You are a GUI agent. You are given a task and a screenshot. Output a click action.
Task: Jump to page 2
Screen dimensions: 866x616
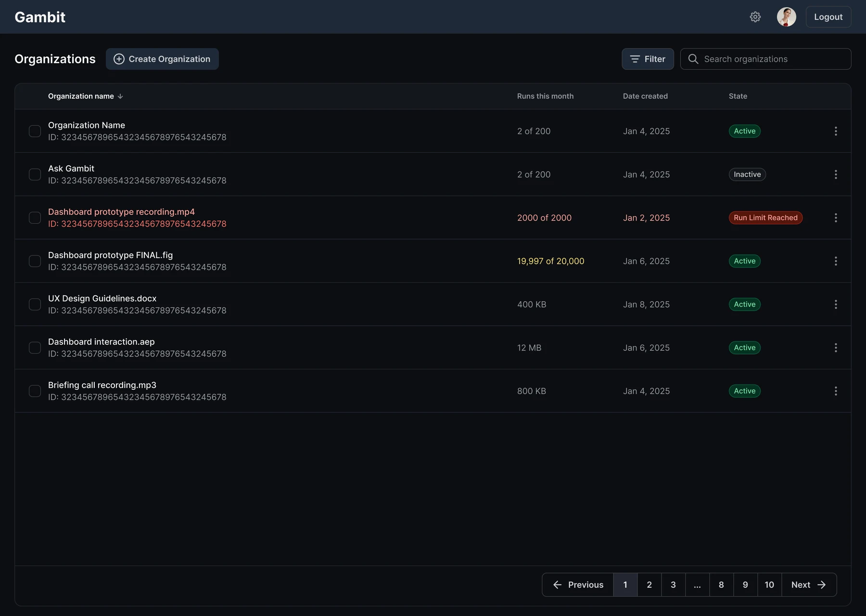(x=649, y=585)
